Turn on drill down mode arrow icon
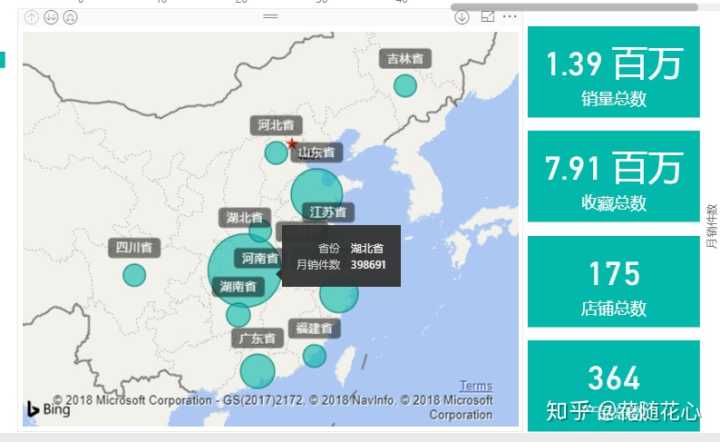 pos(461,17)
